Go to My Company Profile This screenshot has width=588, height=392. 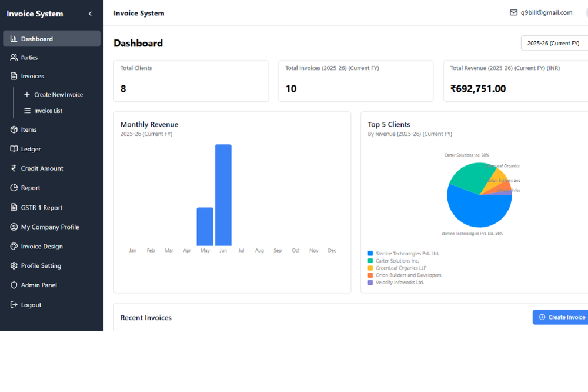pos(52,227)
